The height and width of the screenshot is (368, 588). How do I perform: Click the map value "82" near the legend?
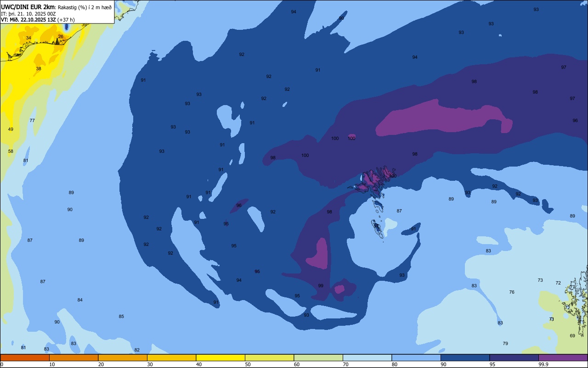[x=137, y=350]
